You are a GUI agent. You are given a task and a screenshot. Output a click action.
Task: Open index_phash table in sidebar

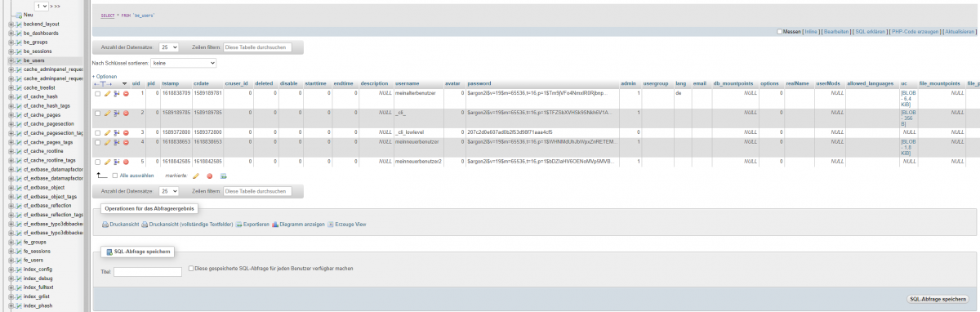click(x=38, y=305)
